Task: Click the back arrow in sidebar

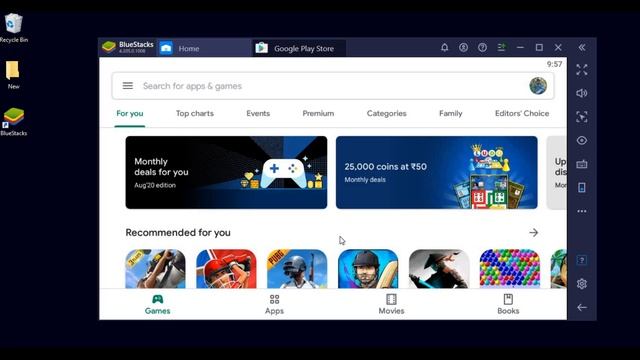Action: [582, 307]
